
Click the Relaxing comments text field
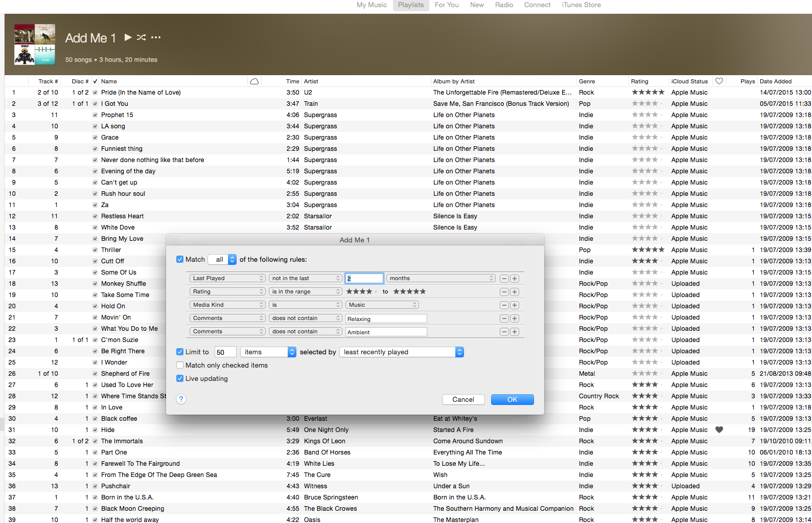(386, 319)
